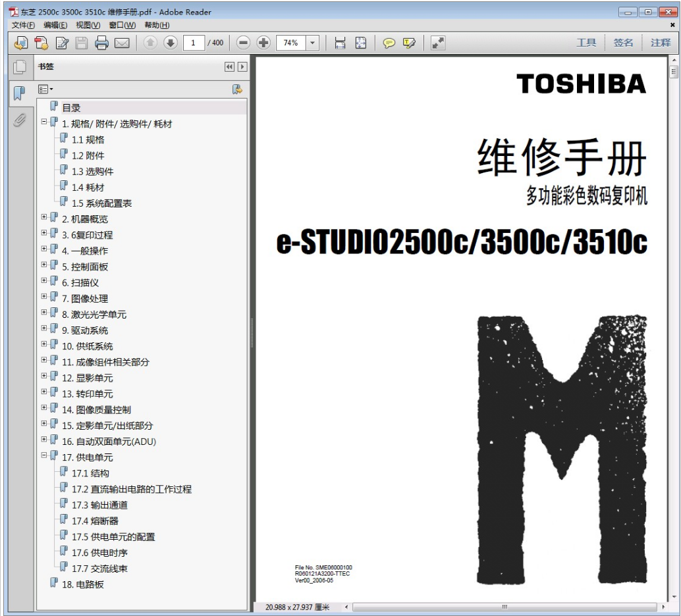Viewport: 681px width, 616px height.
Task: Jump to bookmark 17.7 交流线束
Action: point(99,569)
